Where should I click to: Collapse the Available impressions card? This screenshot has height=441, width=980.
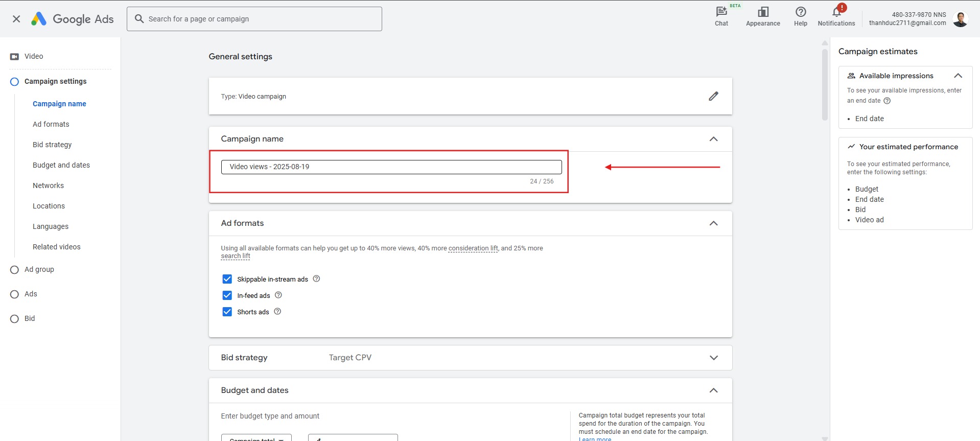click(x=958, y=76)
